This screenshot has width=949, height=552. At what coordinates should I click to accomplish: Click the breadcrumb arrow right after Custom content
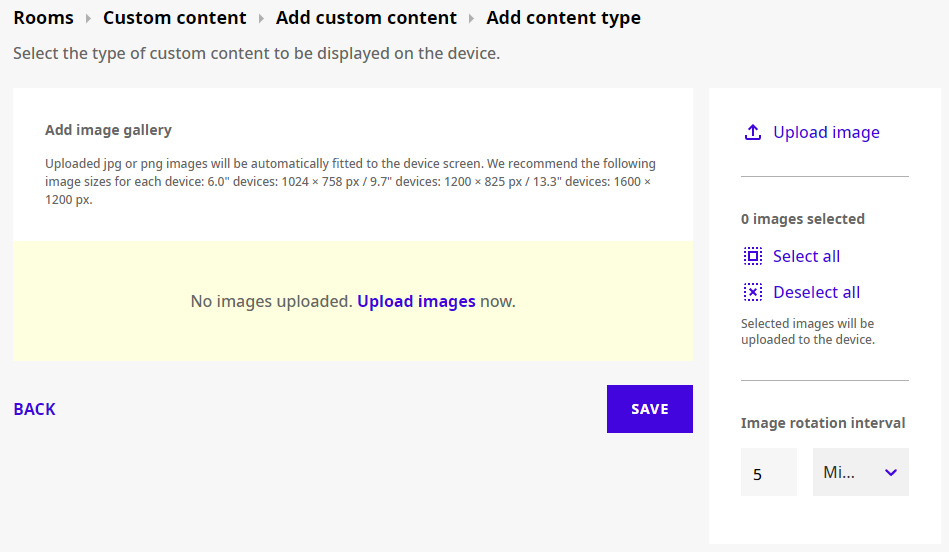[x=261, y=19]
